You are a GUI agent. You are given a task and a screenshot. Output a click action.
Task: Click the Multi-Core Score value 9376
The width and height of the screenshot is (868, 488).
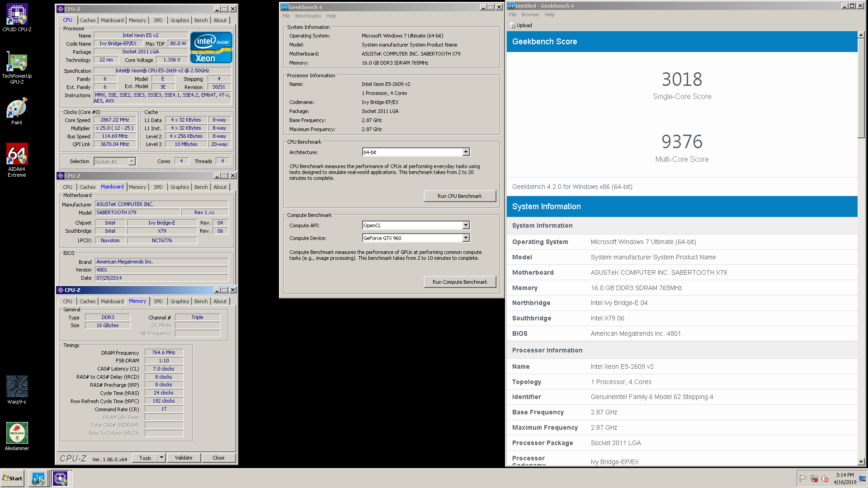[682, 142]
